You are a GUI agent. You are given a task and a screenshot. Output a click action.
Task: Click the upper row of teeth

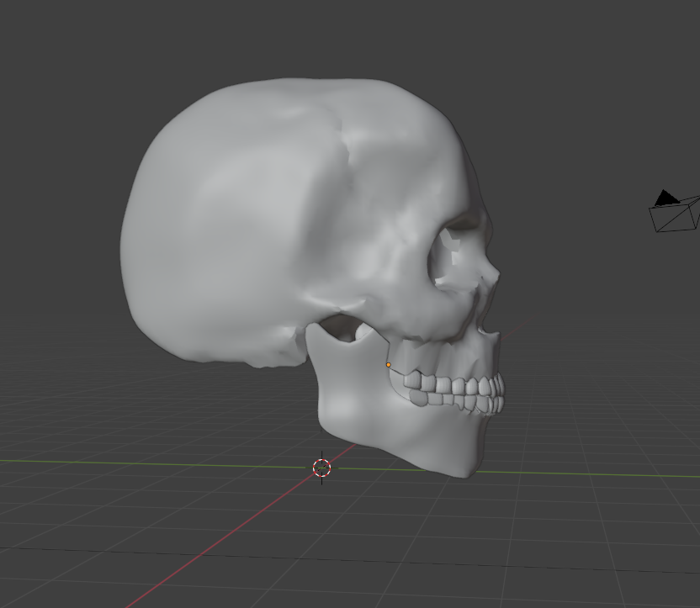point(459,386)
